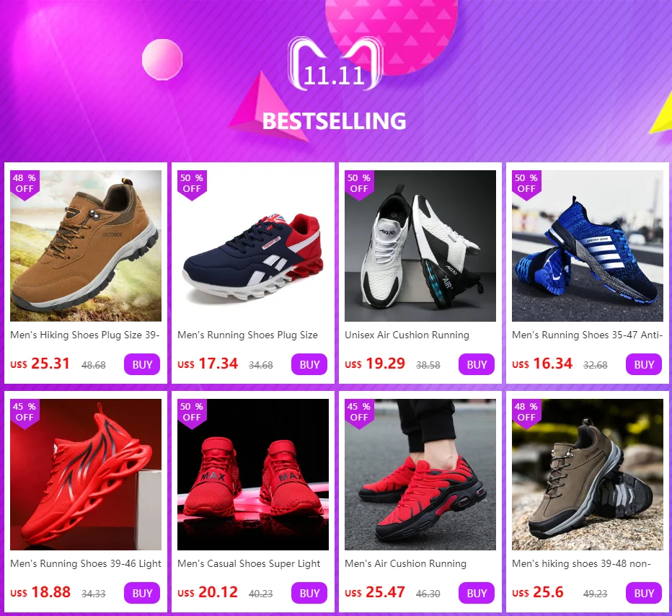Open the Men's Air Cushion Running title link

pos(405,563)
